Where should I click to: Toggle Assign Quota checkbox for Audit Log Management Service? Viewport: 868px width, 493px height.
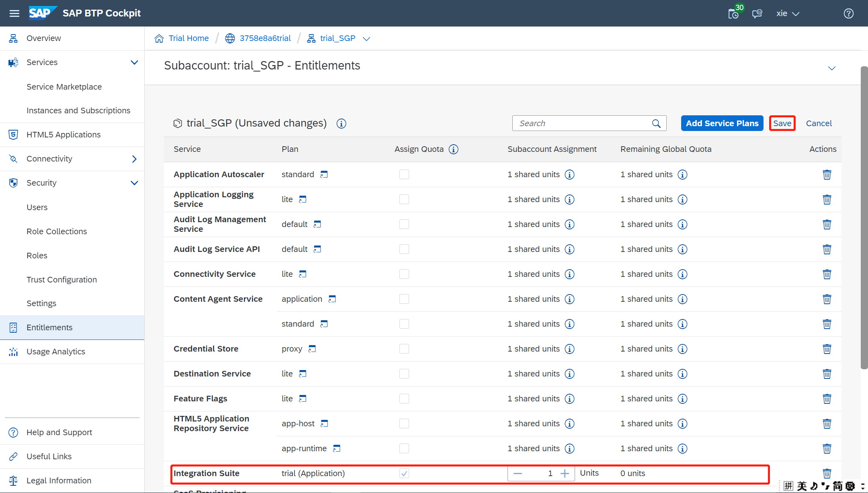[x=404, y=224]
